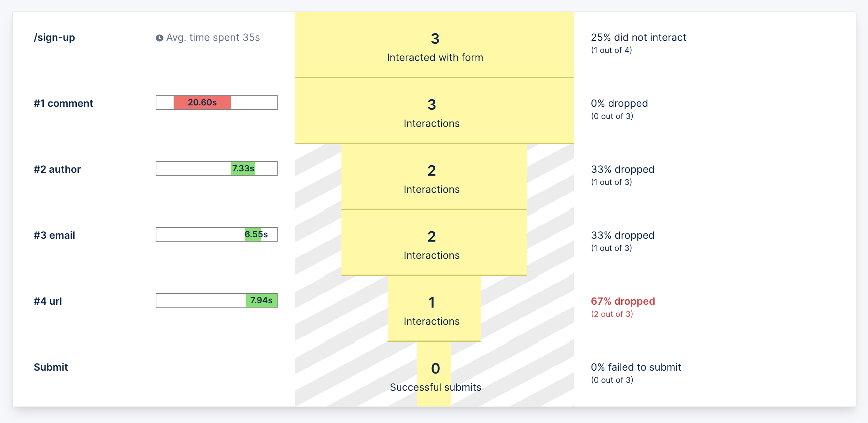The width and height of the screenshot is (868, 423).
Task: Click the funnel block showing 1 Interactions
Action: [434, 309]
